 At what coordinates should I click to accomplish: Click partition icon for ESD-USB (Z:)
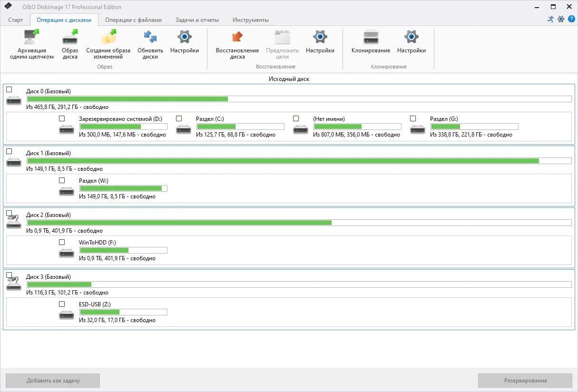pos(67,314)
